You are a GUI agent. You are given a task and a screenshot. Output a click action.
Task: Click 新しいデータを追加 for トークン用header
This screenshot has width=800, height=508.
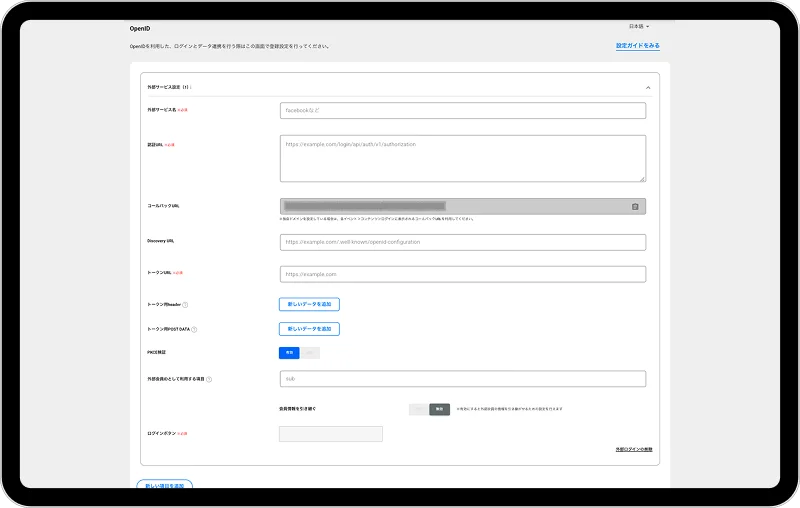pos(309,304)
